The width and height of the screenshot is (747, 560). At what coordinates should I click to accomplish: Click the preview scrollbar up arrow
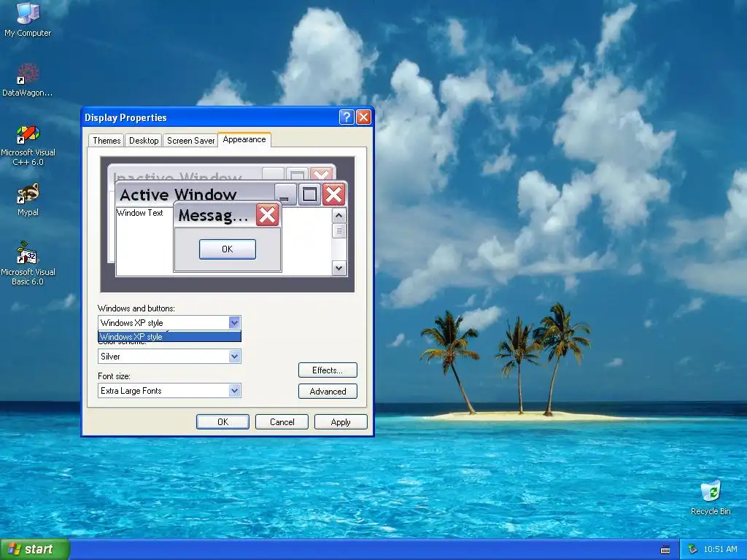pyautogui.click(x=338, y=216)
